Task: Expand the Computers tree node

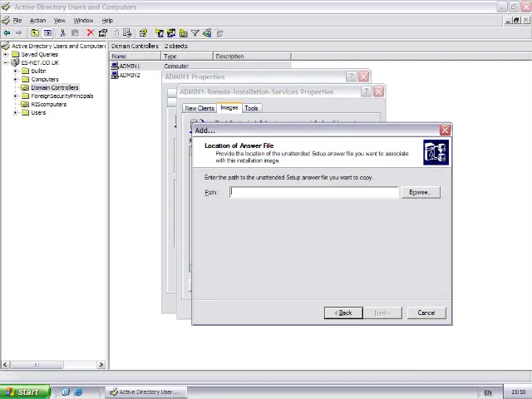Action: pos(15,80)
